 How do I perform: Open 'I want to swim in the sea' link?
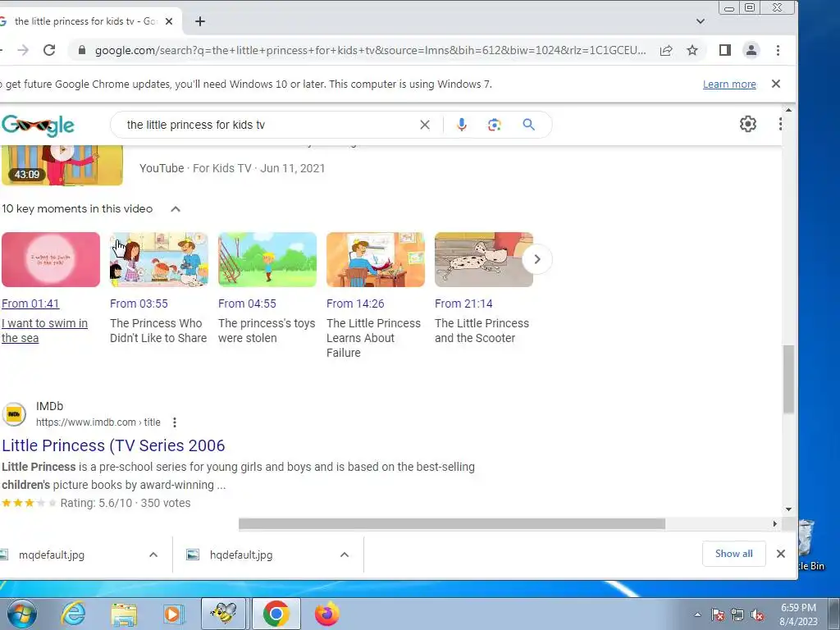tap(44, 331)
